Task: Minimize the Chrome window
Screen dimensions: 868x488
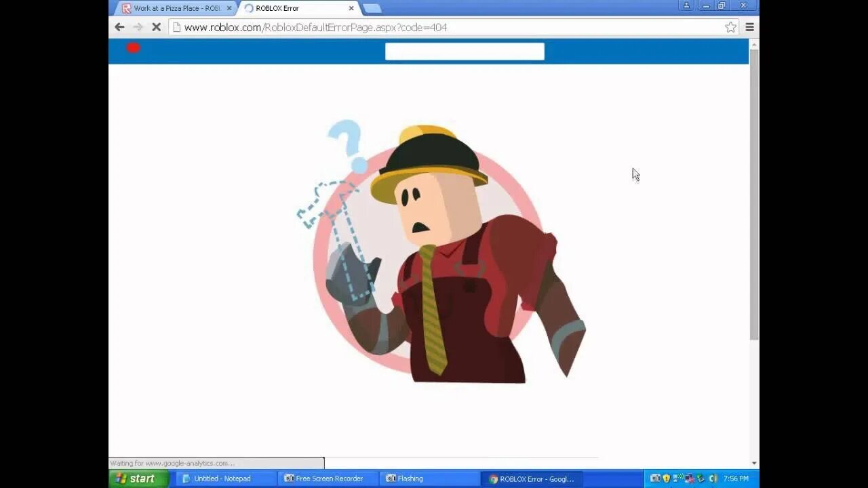Action: click(705, 5)
